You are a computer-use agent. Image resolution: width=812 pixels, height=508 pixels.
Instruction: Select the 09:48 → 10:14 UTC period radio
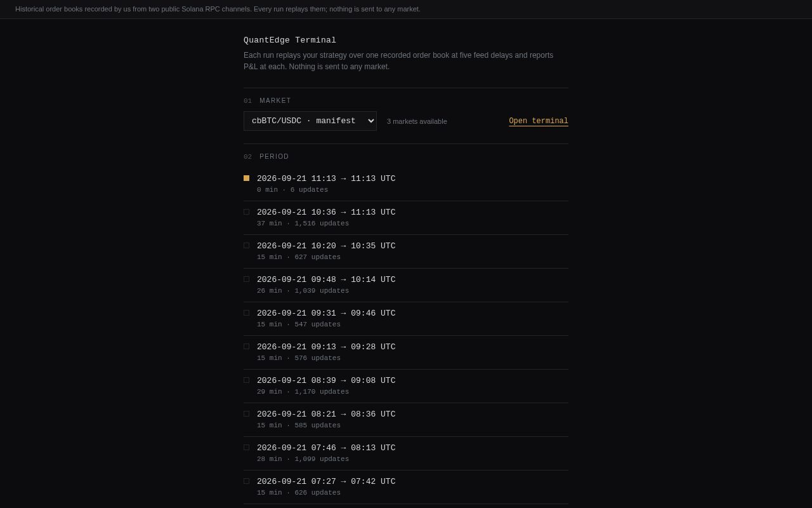click(x=246, y=279)
